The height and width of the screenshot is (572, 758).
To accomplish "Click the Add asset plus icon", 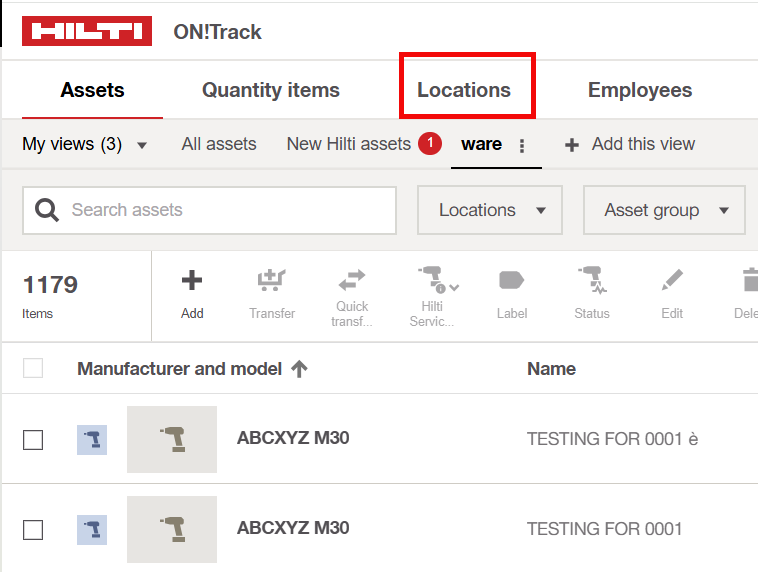I will 192,281.
